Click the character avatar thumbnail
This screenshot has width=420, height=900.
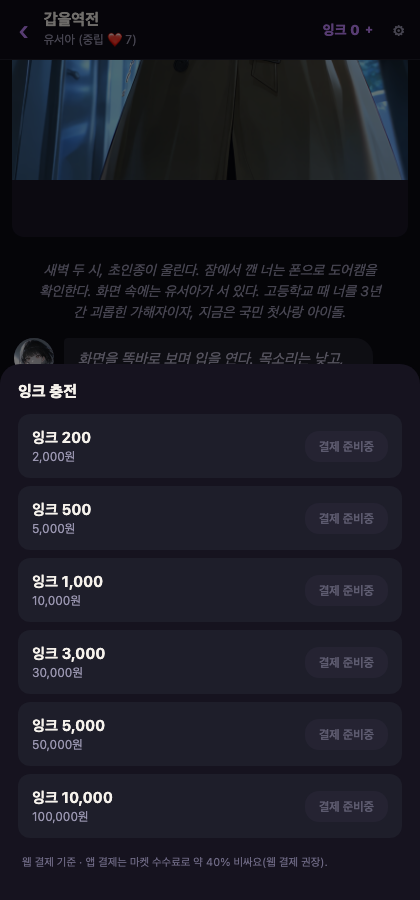[34, 352]
